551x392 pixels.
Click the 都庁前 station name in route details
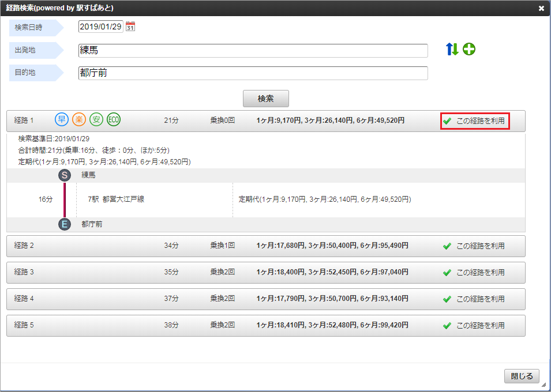(92, 224)
